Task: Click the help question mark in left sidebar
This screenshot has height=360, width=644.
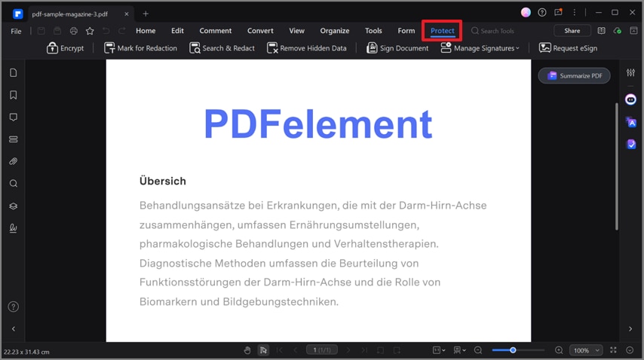Action: [13, 307]
